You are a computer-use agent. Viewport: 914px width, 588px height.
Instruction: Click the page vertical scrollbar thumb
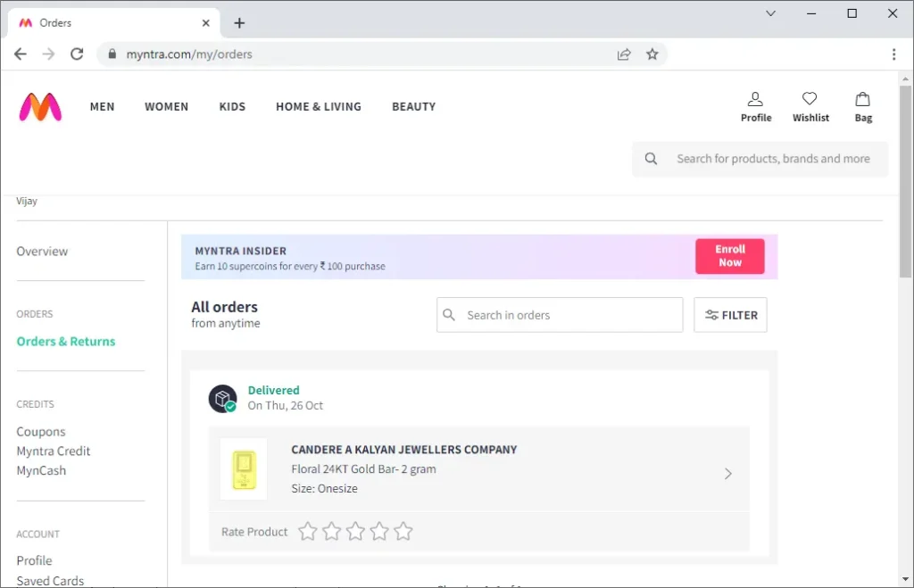905,180
